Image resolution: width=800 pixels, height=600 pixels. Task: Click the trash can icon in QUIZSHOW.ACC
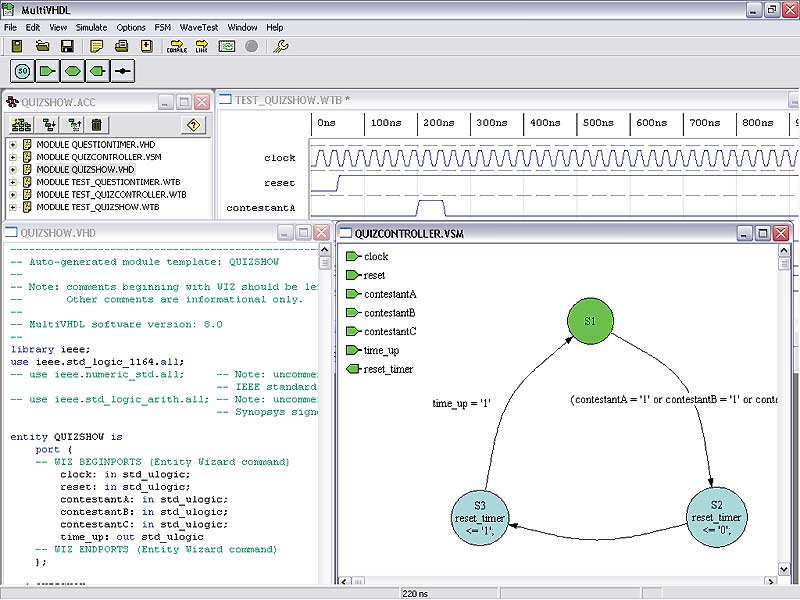click(x=97, y=125)
